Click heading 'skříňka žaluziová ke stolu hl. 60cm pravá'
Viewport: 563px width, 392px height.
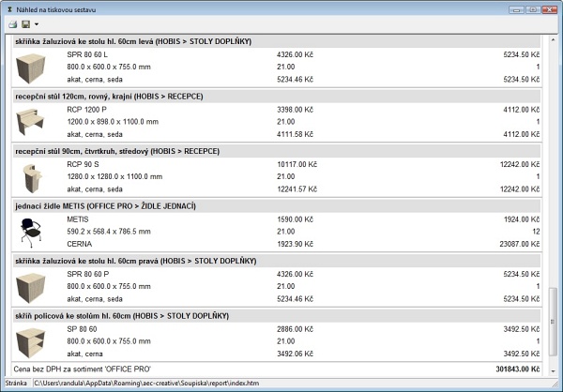pos(86,261)
